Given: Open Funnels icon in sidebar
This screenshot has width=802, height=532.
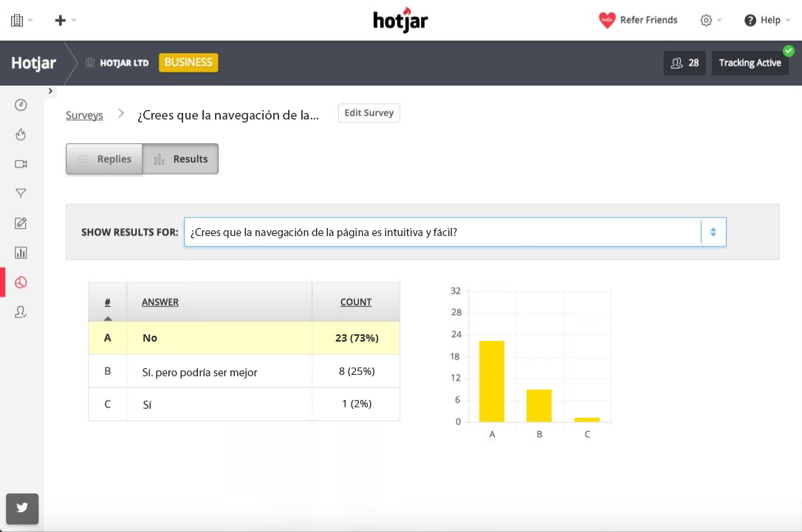Looking at the screenshot, I should [21, 193].
